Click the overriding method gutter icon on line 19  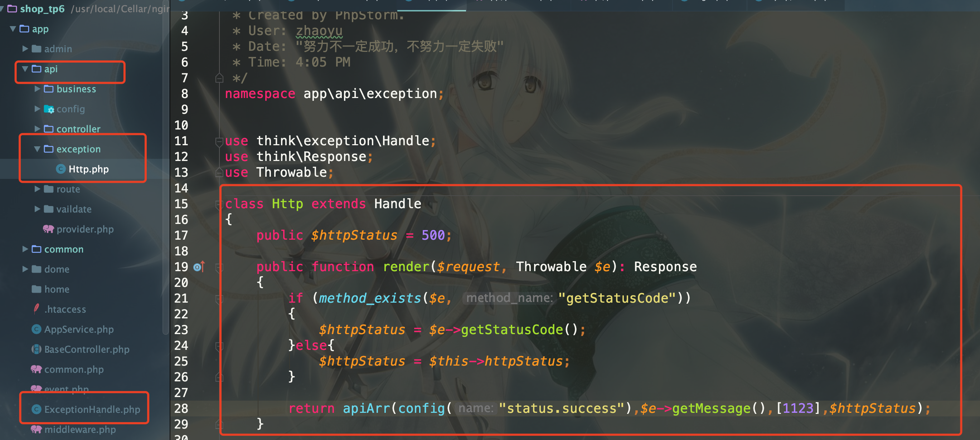(x=199, y=267)
